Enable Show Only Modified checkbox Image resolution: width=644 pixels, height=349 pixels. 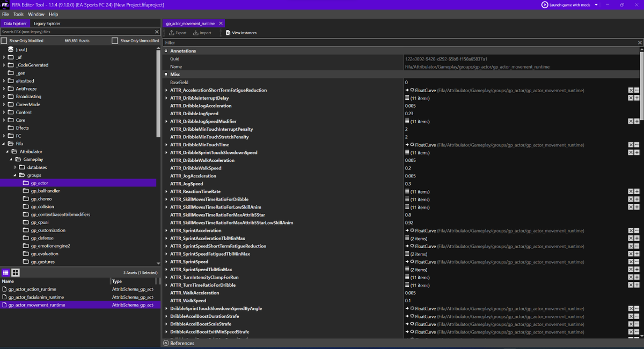coord(4,41)
